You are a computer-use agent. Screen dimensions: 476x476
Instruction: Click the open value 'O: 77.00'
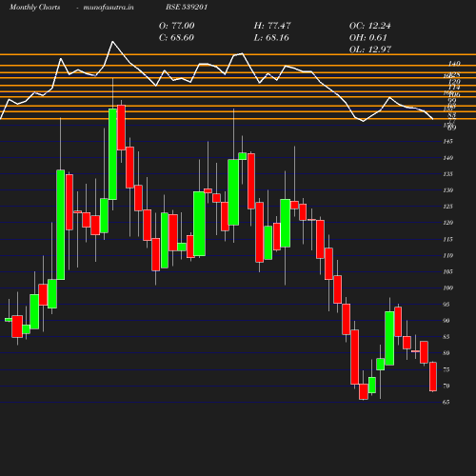(176, 26)
